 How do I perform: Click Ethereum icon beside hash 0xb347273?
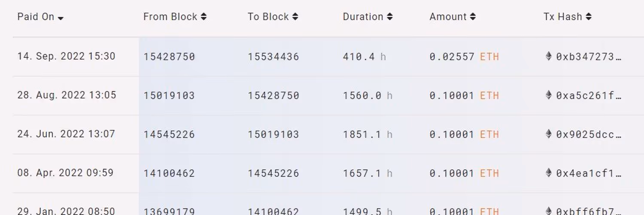point(548,56)
